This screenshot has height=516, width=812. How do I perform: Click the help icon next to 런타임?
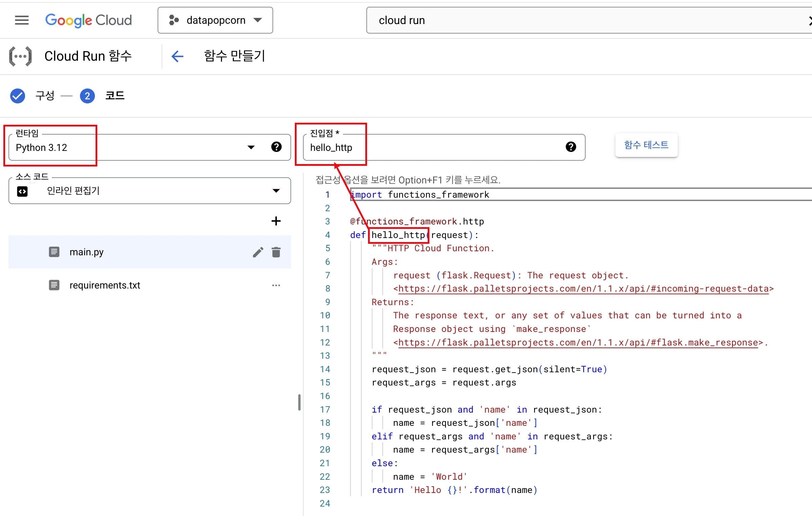[x=276, y=147]
